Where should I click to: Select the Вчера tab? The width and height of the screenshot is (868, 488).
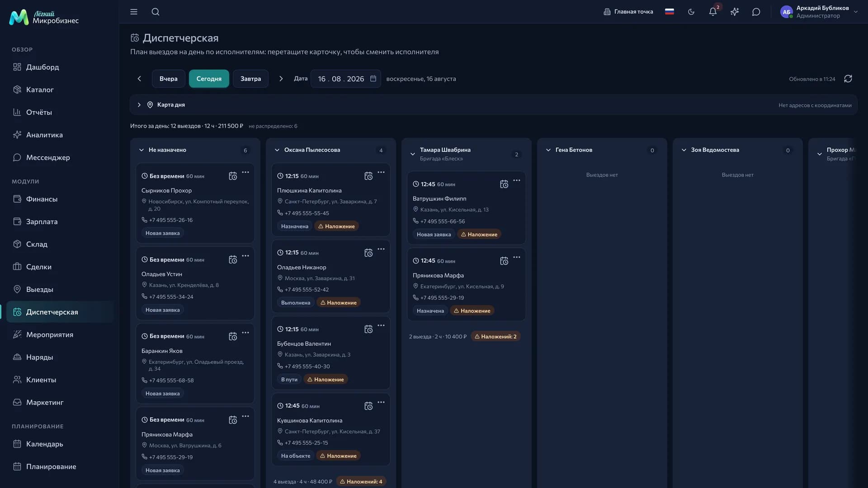click(169, 79)
